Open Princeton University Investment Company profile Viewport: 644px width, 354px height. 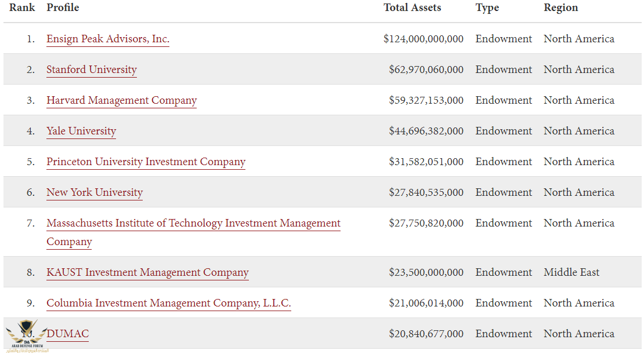coord(146,162)
